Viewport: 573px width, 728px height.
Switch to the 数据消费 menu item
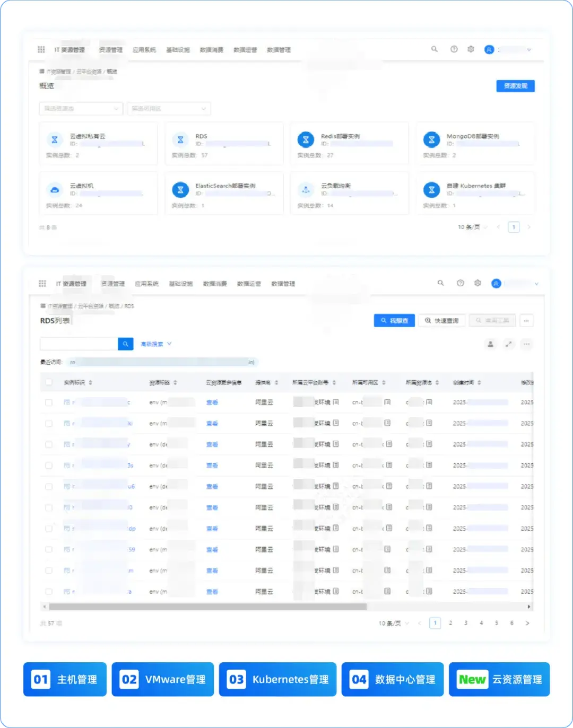tap(212, 49)
